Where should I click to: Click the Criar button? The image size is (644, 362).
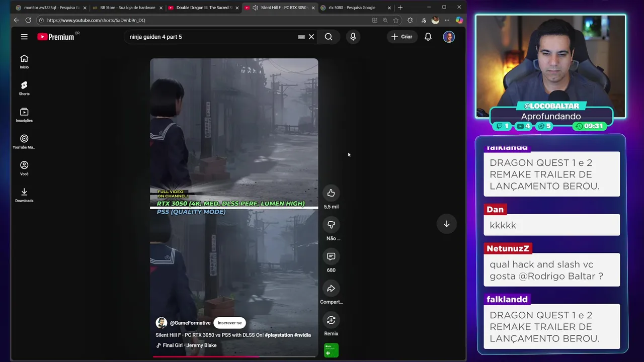401,37
